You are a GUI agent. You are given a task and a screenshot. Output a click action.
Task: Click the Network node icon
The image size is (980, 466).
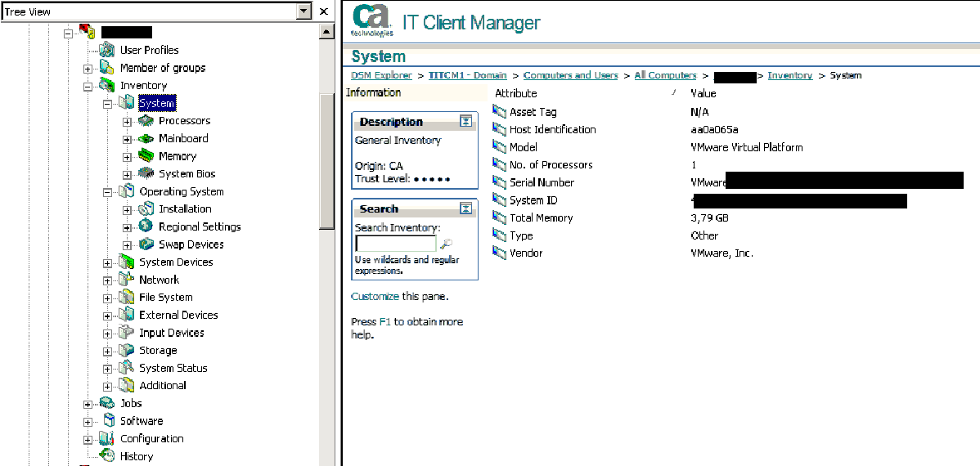click(x=126, y=280)
